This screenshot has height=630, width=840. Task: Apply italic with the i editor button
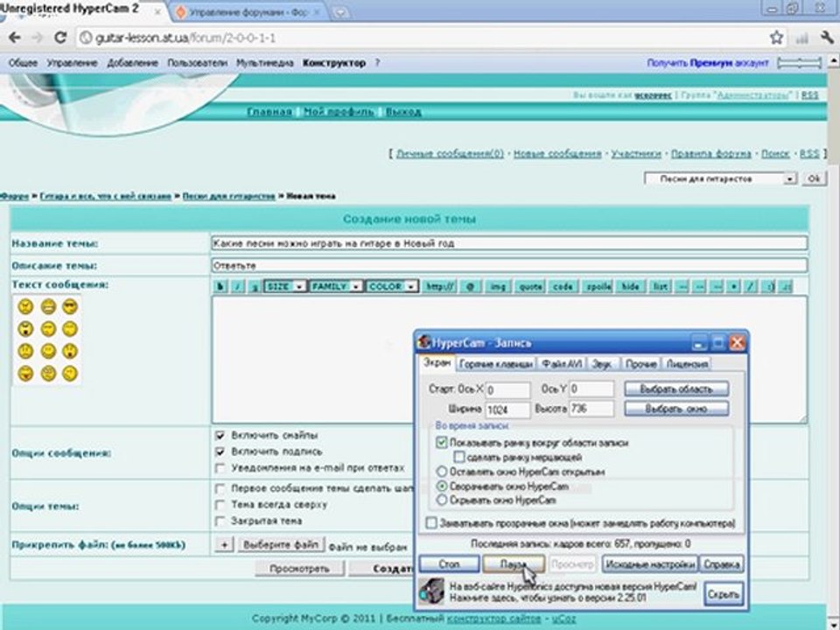pos(237,287)
